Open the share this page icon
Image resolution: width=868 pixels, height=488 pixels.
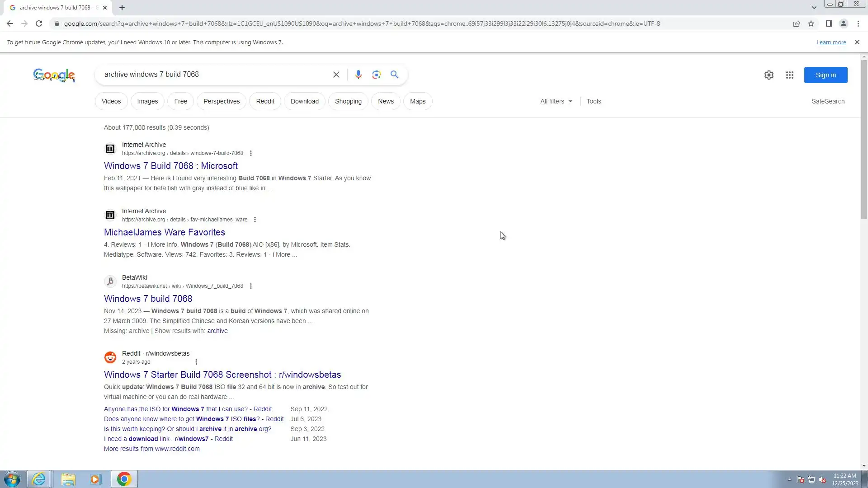(796, 23)
